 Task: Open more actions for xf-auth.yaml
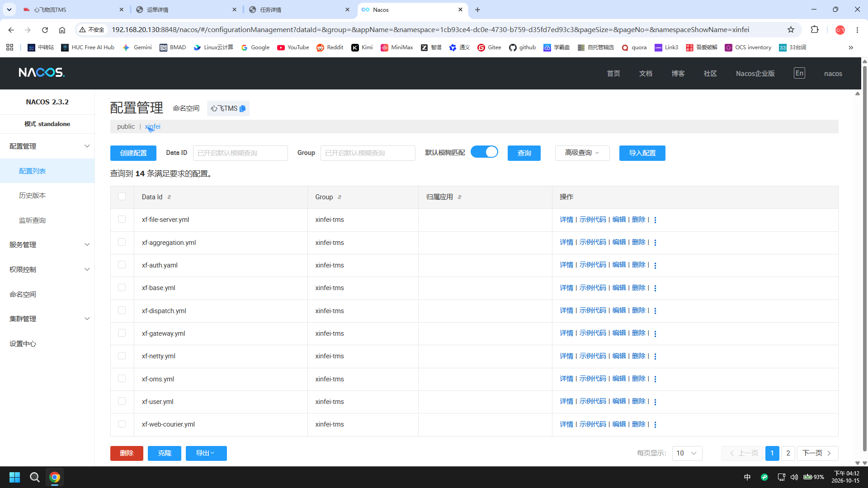(x=655, y=266)
